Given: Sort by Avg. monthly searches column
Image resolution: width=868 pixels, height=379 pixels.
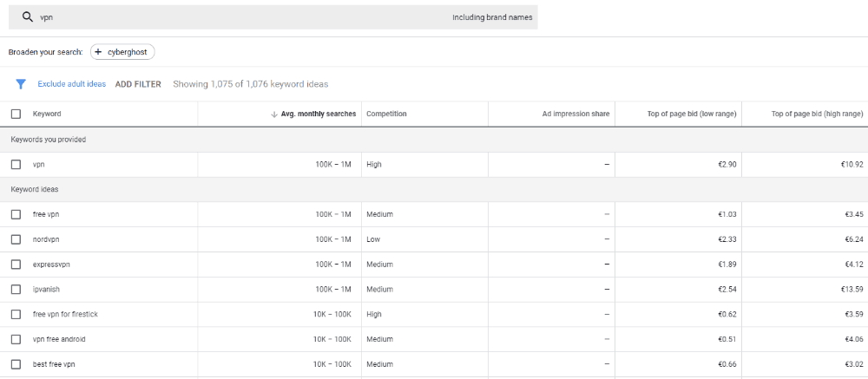Looking at the screenshot, I should tap(319, 114).
